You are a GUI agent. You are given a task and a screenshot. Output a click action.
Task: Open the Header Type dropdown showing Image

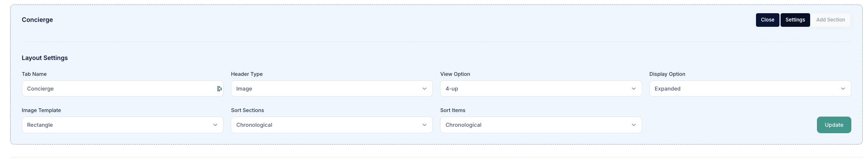(x=331, y=89)
